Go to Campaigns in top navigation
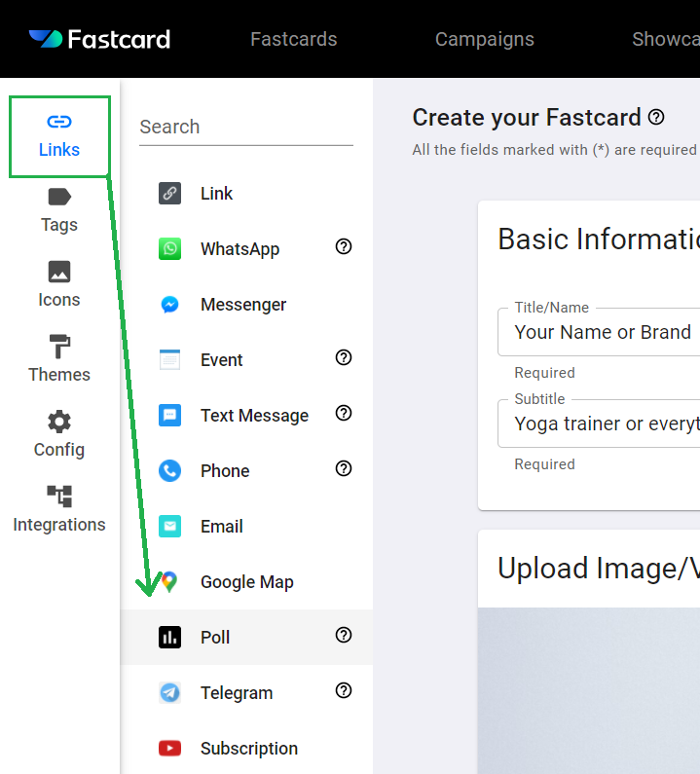Viewport: 700px width, 774px height. pyautogui.click(x=485, y=39)
